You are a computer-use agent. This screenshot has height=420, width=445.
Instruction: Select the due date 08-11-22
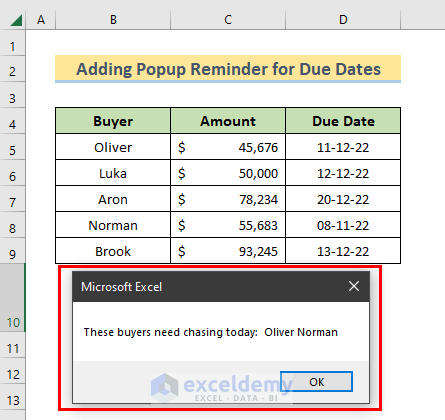[x=343, y=225]
